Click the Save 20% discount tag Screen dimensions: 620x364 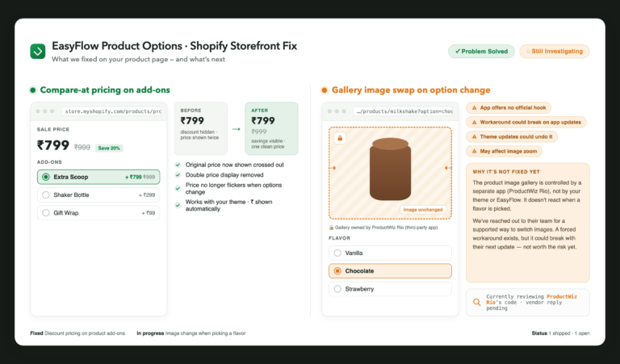(109, 149)
